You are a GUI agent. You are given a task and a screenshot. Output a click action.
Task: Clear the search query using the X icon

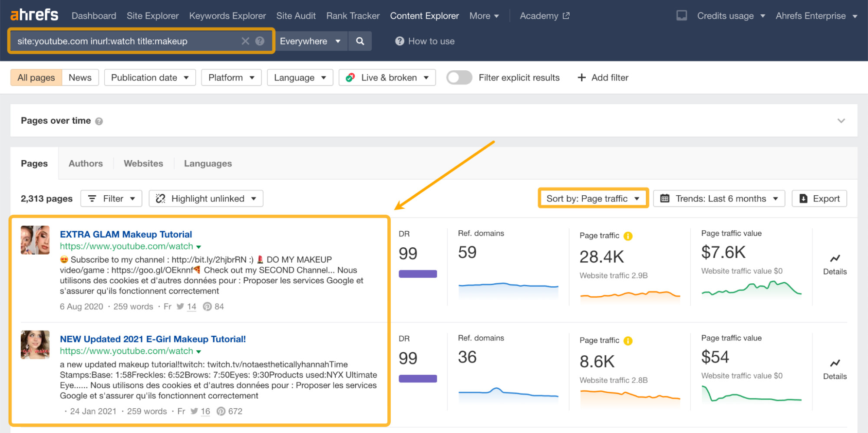245,41
